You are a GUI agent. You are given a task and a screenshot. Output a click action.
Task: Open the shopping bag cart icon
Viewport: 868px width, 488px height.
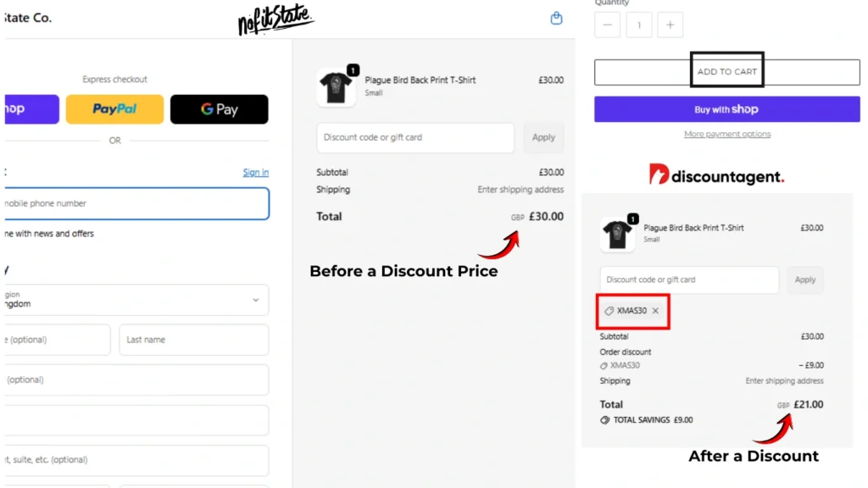point(556,19)
